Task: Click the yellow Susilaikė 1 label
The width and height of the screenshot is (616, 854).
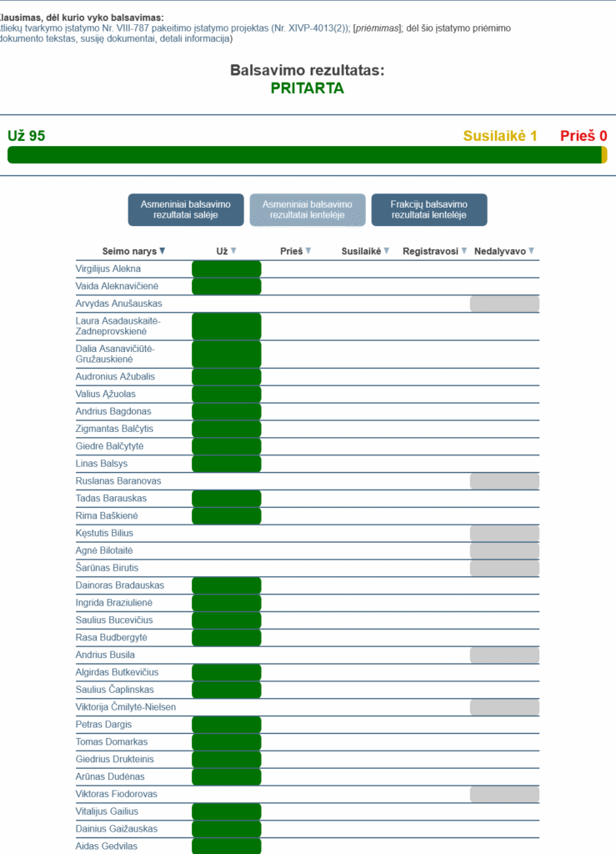Action: (500, 136)
